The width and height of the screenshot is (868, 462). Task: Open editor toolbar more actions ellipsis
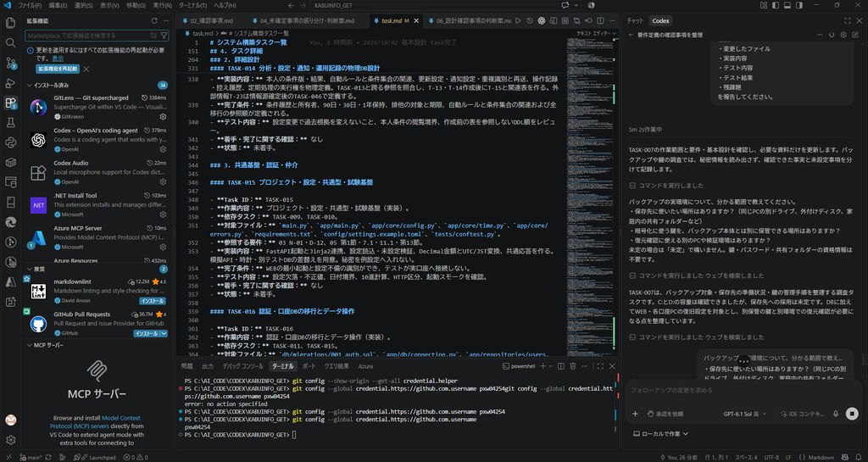point(612,21)
